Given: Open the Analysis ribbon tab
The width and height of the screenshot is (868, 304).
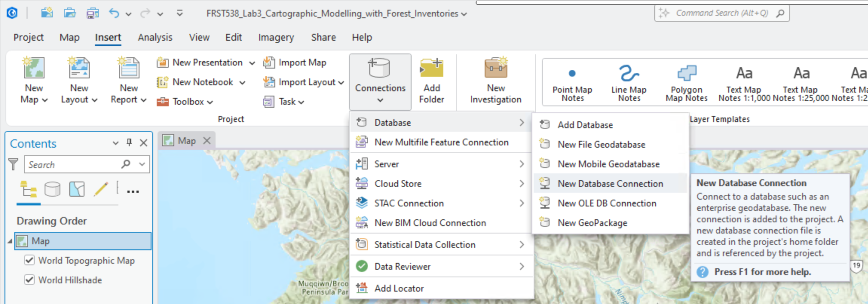Looking at the screenshot, I should [x=155, y=37].
